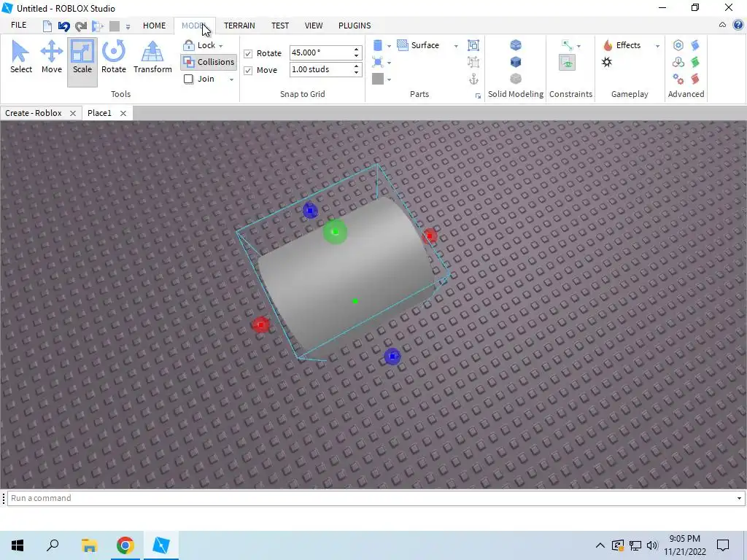
Task: Undo the last action
Action: click(x=64, y=26)
